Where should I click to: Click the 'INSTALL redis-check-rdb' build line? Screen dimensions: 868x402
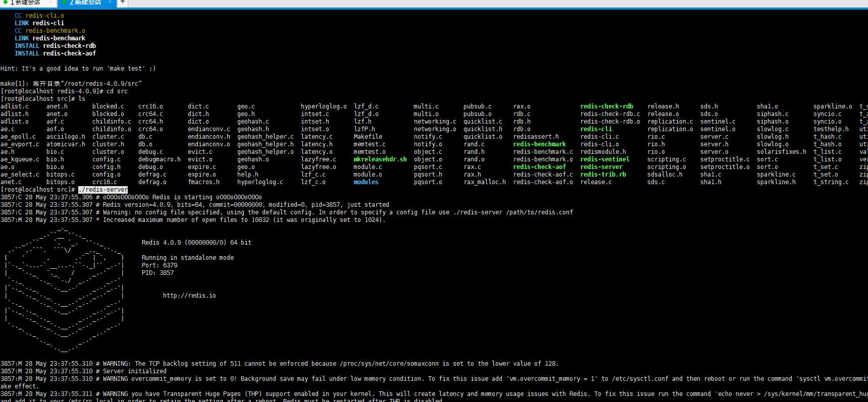[55, 46]
